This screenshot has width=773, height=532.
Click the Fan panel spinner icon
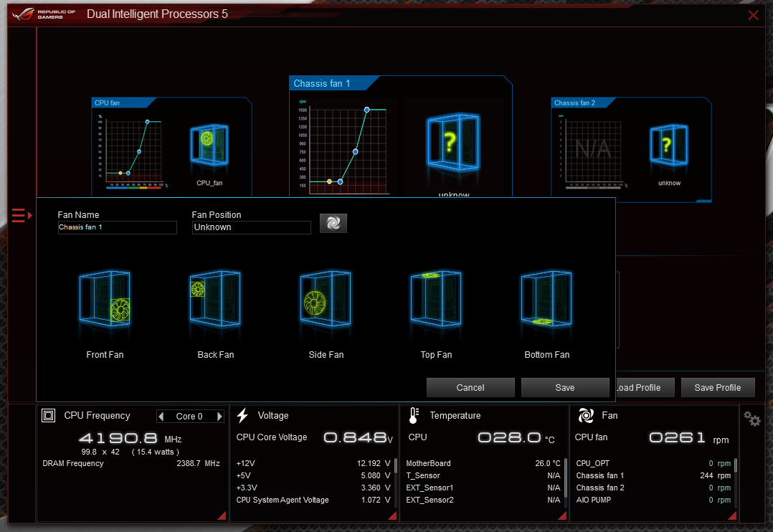point(586,416)
